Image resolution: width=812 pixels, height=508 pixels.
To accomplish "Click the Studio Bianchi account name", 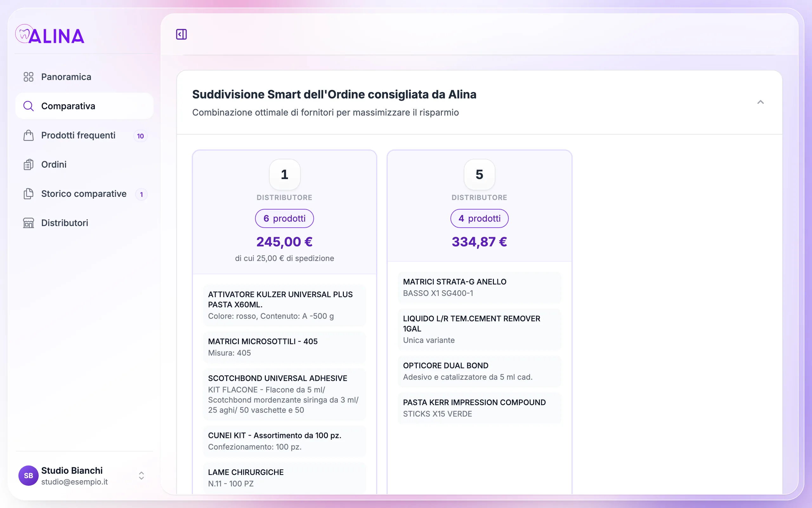I will [x=72, y=470].
